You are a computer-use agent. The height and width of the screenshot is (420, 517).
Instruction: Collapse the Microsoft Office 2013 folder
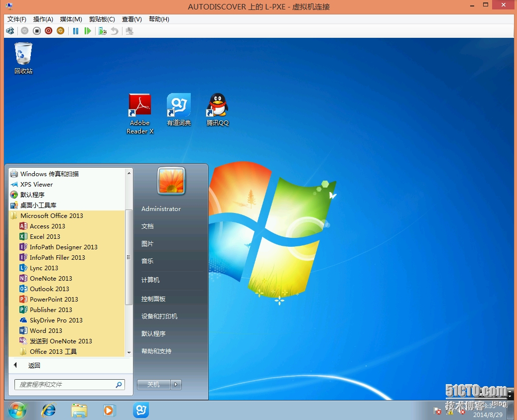[67, 216]
